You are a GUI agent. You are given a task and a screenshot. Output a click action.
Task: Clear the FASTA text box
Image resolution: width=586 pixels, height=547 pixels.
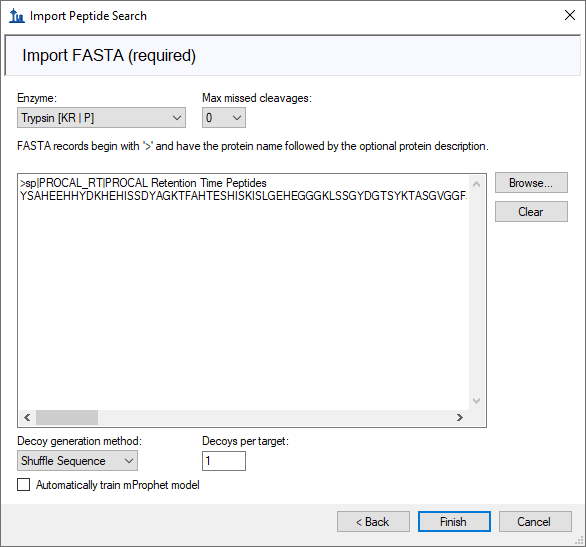[x=531, y=211]
